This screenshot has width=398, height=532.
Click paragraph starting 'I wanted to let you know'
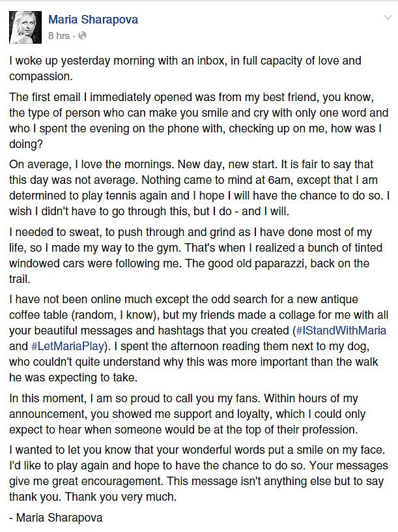199,473
